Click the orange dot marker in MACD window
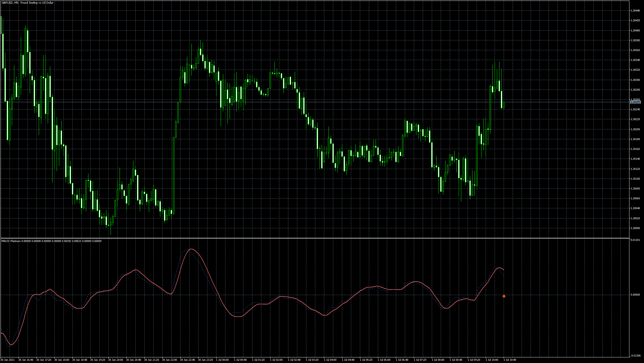Viewport: 644px width, 363px height. click(504, 296)
